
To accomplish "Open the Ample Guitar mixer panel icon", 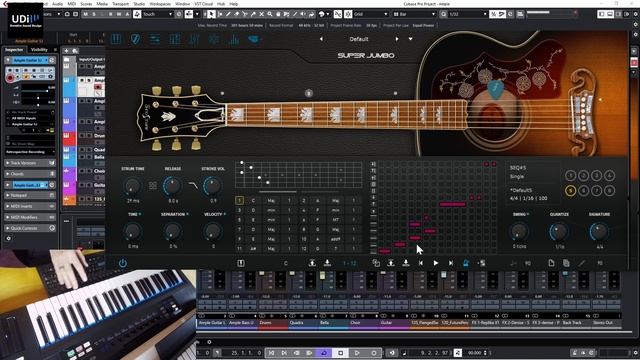I will (175, 39).
